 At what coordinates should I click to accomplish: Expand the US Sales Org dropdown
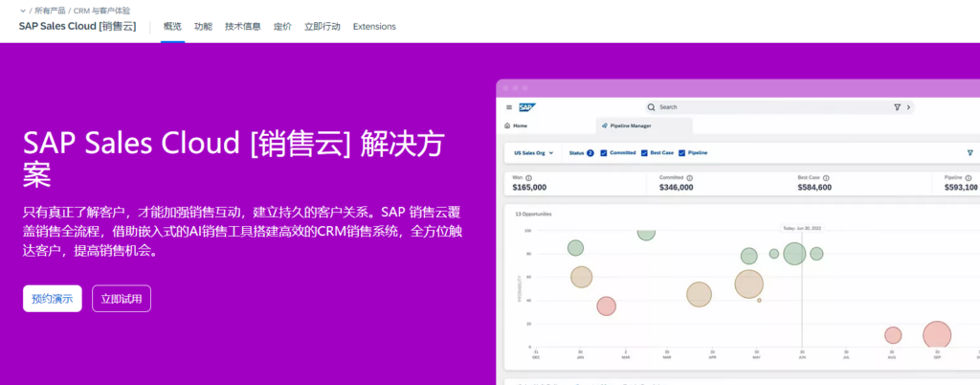(533, 153)
